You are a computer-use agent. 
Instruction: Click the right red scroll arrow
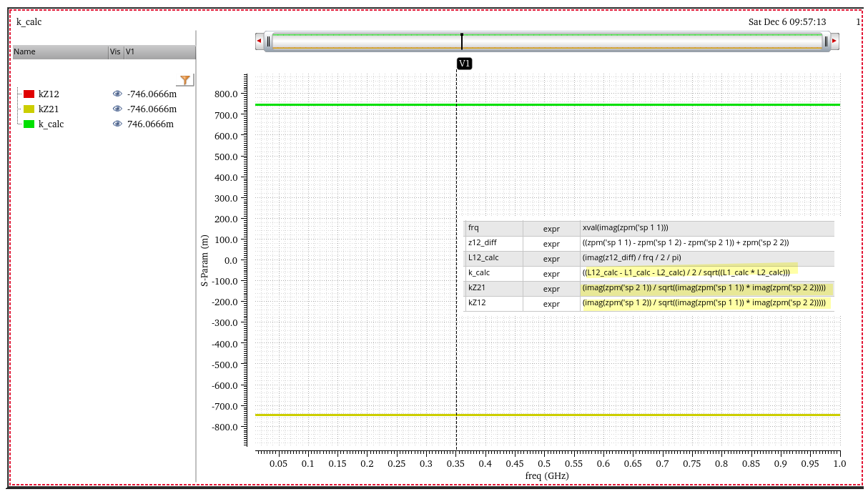point(834,41)
